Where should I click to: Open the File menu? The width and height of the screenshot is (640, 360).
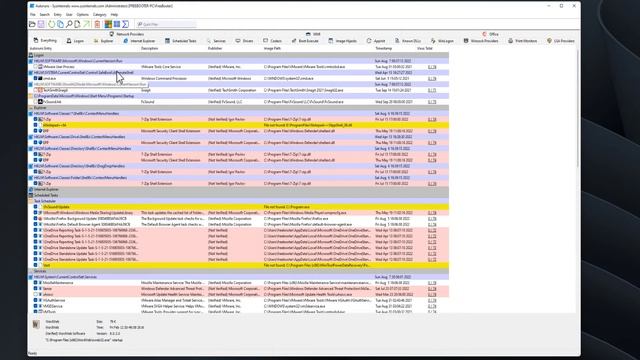click(x=33, y=15)
